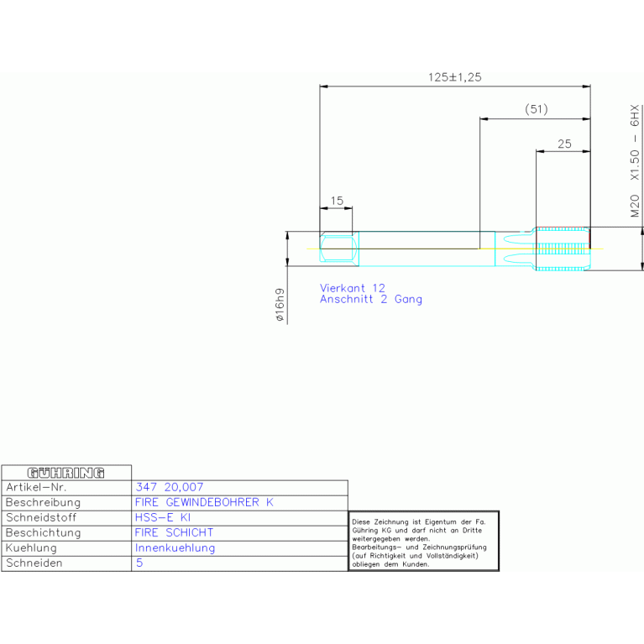Screen dimensions: 644x644
Task: Select the overall length dimension 125±1,25
Action: [454, 76]
